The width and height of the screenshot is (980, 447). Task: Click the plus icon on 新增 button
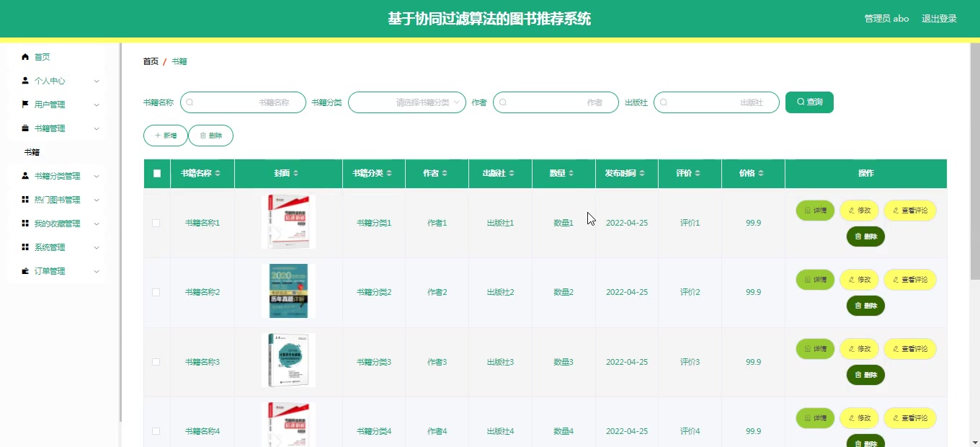pos(157,135)
